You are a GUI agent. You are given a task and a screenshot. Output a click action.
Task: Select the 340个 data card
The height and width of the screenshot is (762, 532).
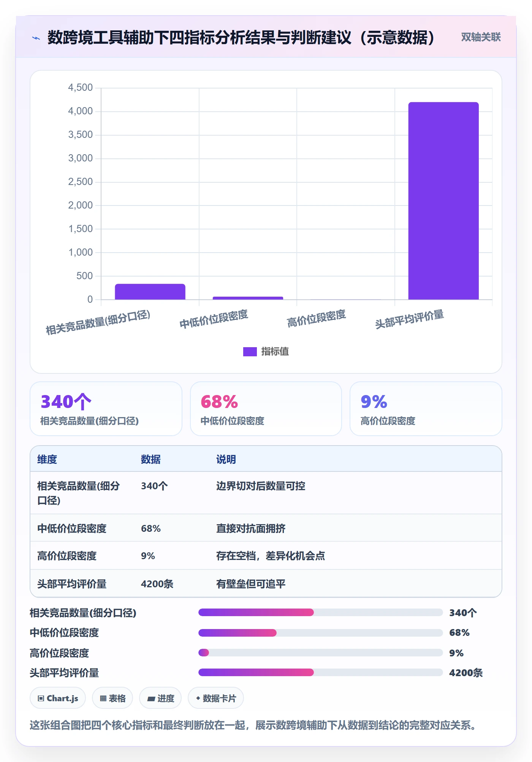pos(106,409)
